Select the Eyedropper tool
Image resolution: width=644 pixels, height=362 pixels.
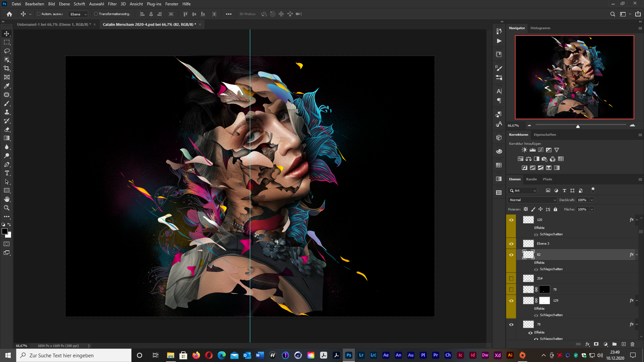tap(7, 86)
